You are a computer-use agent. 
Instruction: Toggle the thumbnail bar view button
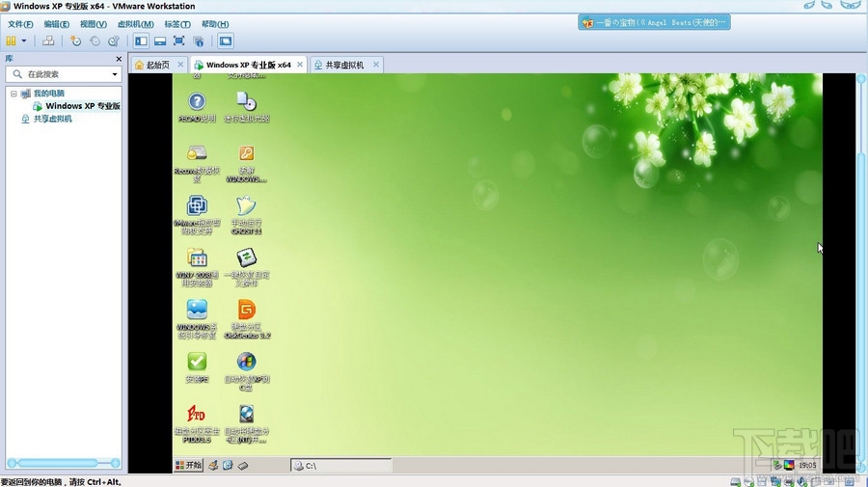(x=160, y=41)
